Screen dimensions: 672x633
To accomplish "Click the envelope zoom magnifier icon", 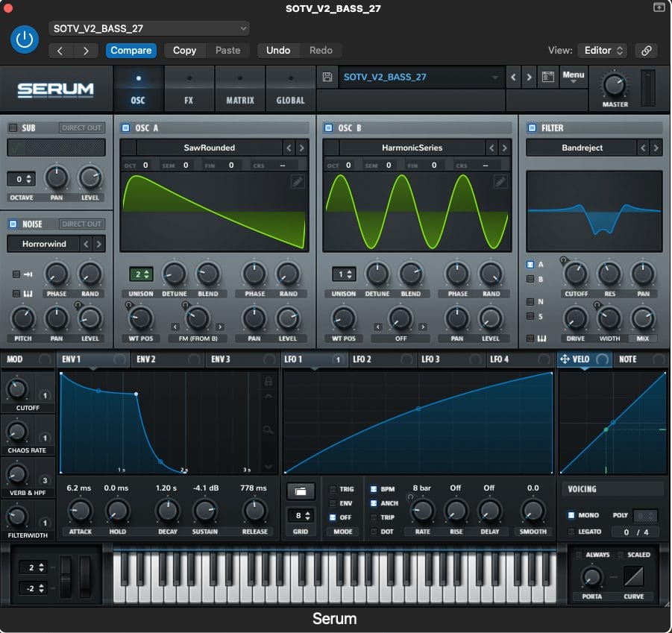I will click(x=269, y=429).
